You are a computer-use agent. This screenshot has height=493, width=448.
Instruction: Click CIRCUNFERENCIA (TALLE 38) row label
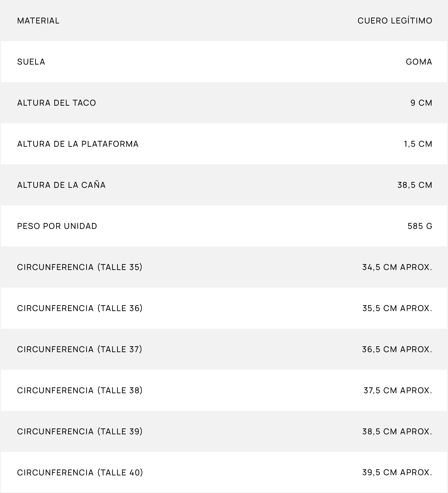pos(80,391)
